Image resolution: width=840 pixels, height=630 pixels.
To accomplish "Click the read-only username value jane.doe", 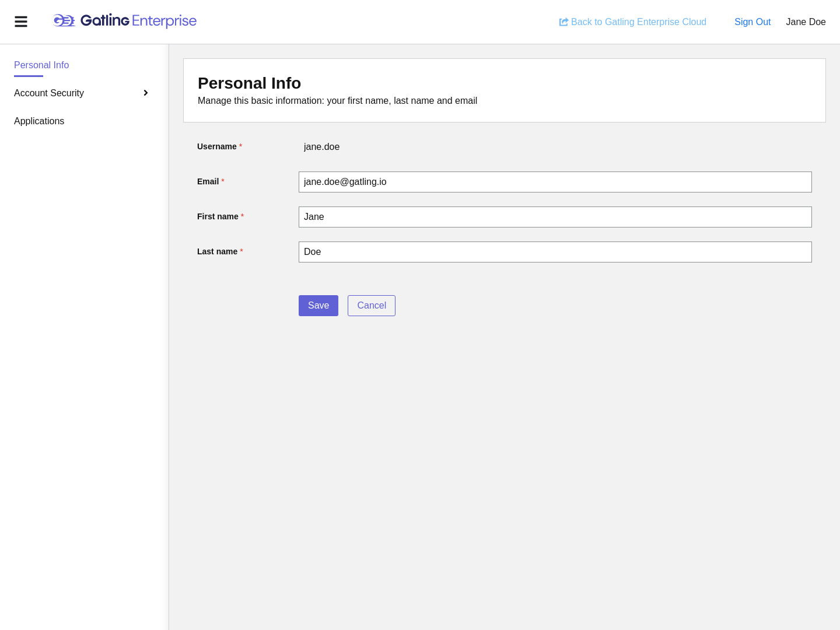I will coord(321,147).
